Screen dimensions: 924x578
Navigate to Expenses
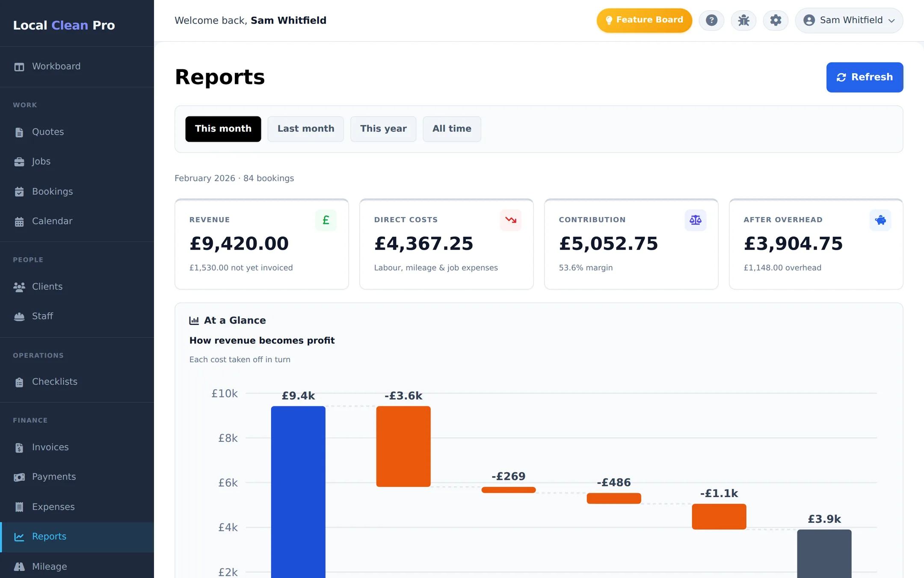(x=77, y=507)
